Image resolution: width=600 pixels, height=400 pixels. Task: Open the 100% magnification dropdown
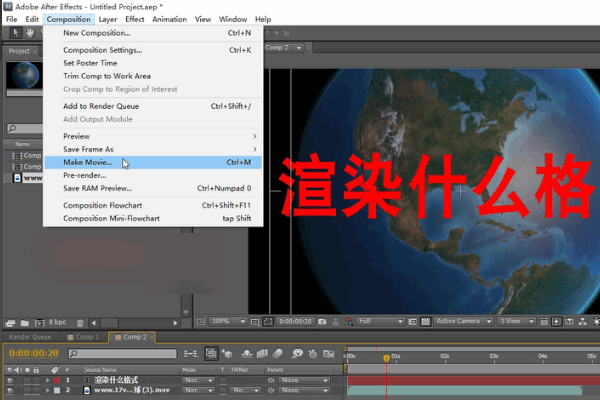point(227,322)
